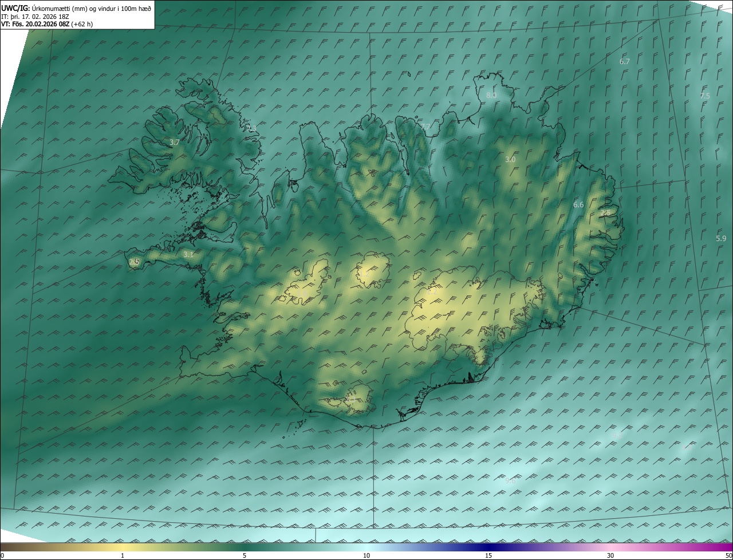This screenshot has height=560, width=733.
Task: Pick the dark navy color above scale label 15
Action: tap(488, 547)
